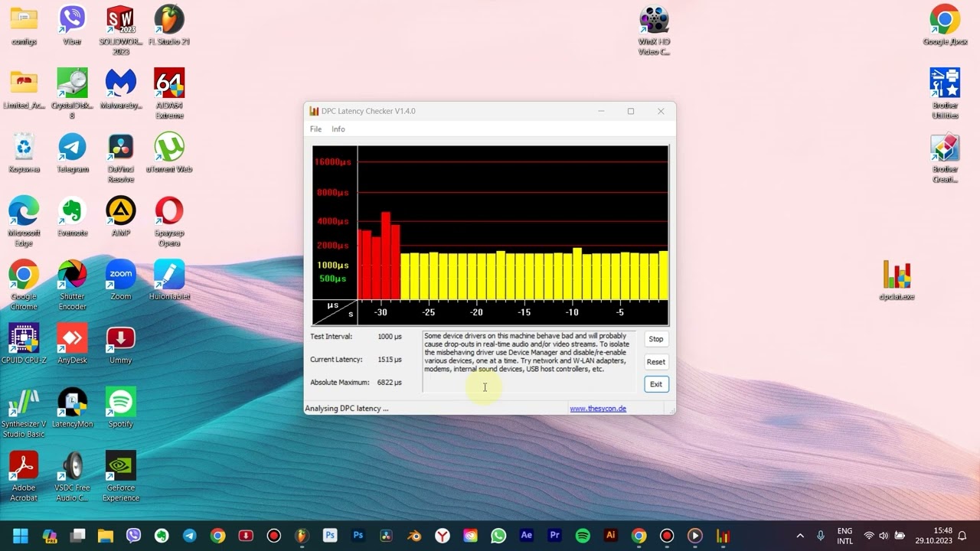Select the Ummy desktop icon
980x551 pixels.
point(121,343)
